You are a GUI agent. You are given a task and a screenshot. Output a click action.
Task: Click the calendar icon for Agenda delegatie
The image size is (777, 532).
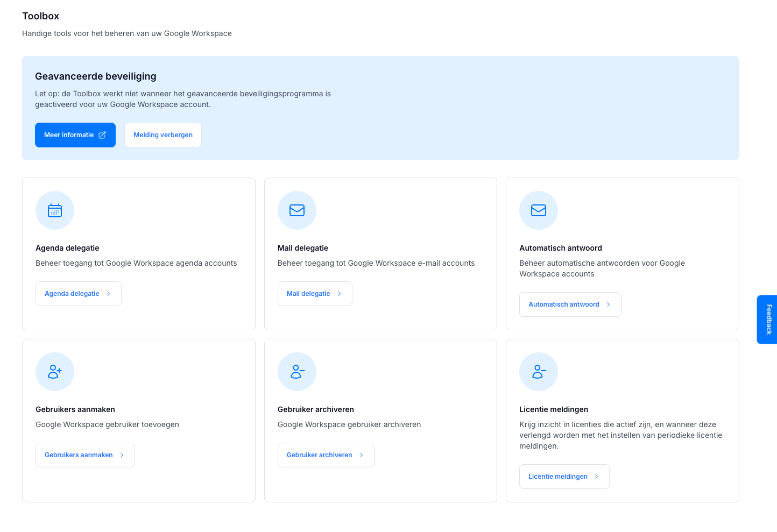tap(55, 210)
